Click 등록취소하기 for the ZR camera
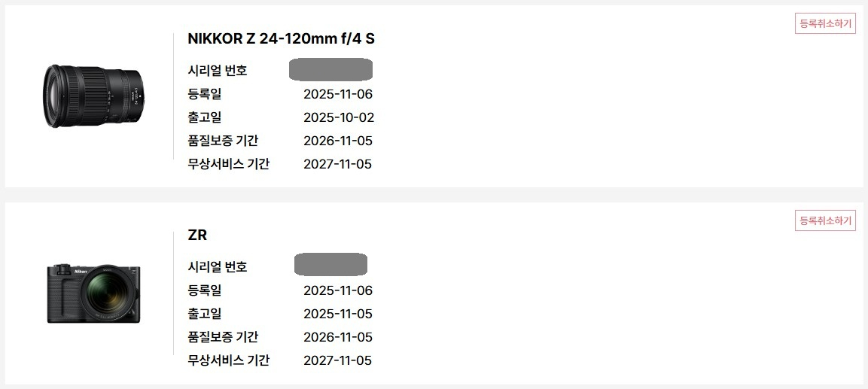The width and height of the screenshot is (868, 389). [x=825, y=220]
